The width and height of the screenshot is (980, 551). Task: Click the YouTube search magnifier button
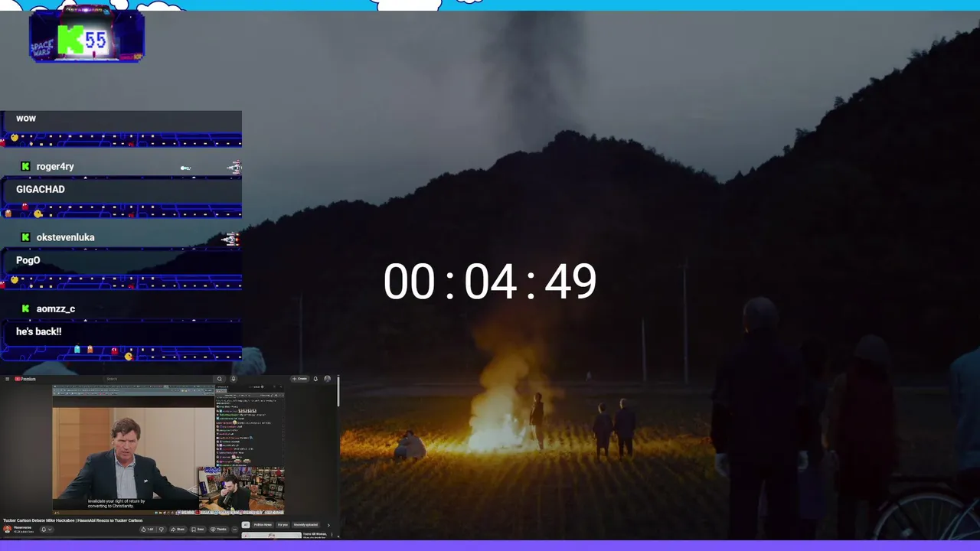coord(219,379)
